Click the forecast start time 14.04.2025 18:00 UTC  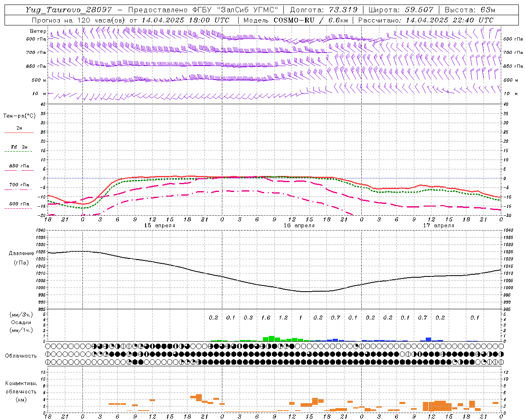(185, 20)
